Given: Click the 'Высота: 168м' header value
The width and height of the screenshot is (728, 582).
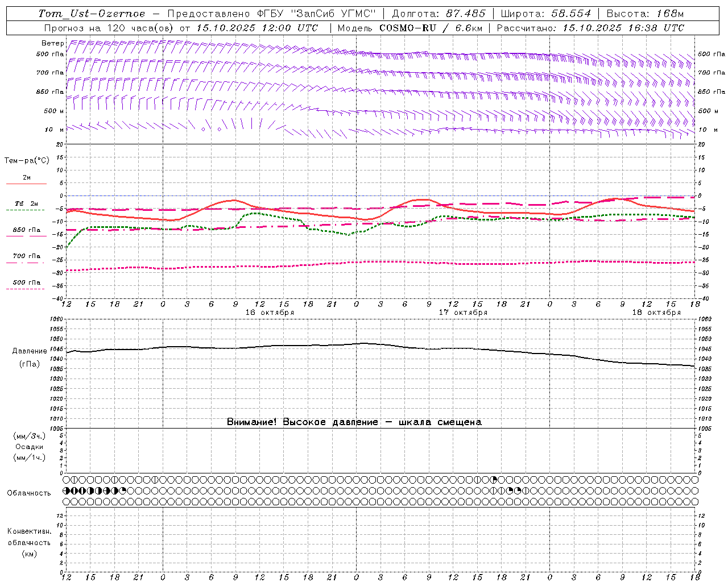Looking at the screenshot, I should [645, 14].
